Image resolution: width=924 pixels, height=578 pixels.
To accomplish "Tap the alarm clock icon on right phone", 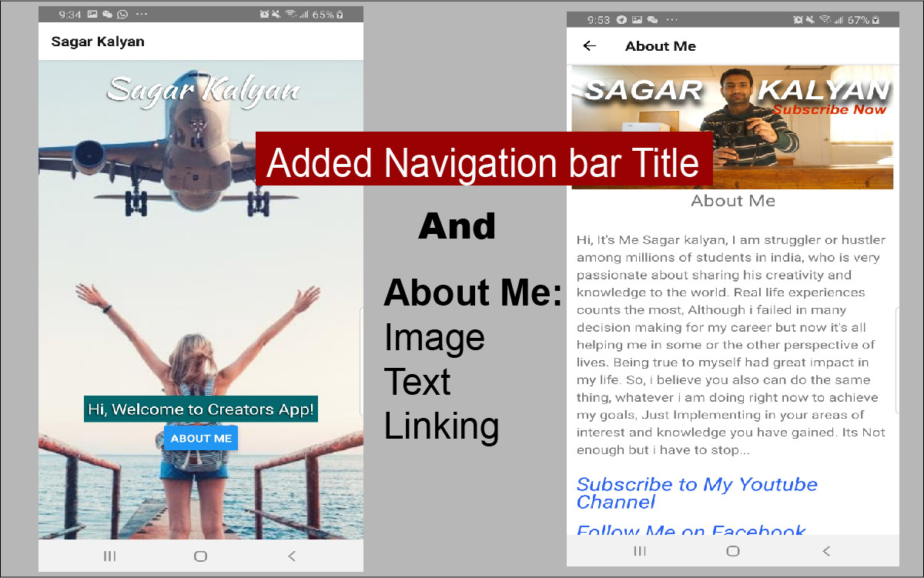I will point(798,20).
